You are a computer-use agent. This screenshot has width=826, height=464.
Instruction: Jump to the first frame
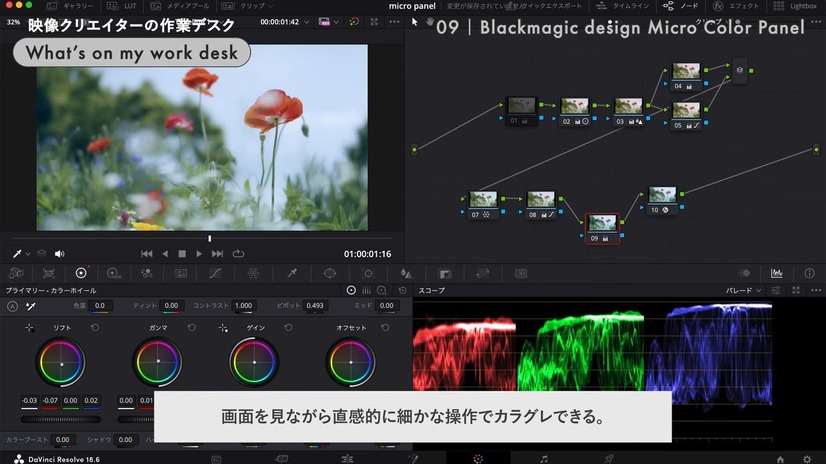(146, 254)
